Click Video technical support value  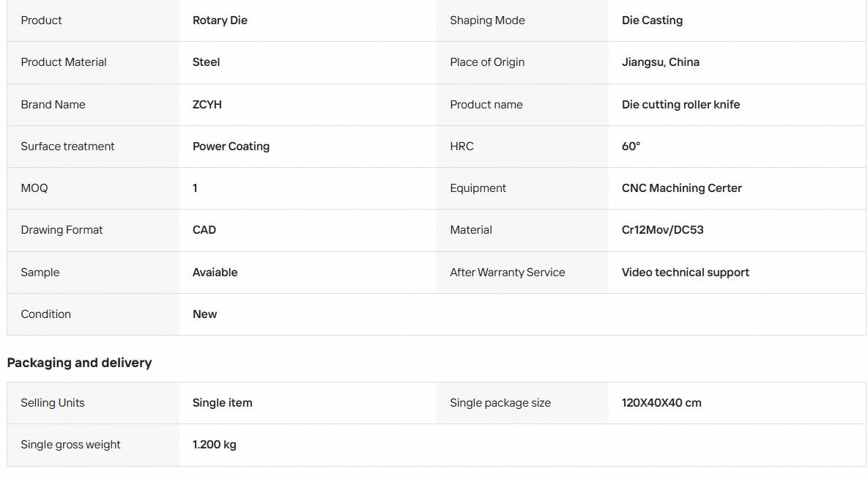coord(685,273)
